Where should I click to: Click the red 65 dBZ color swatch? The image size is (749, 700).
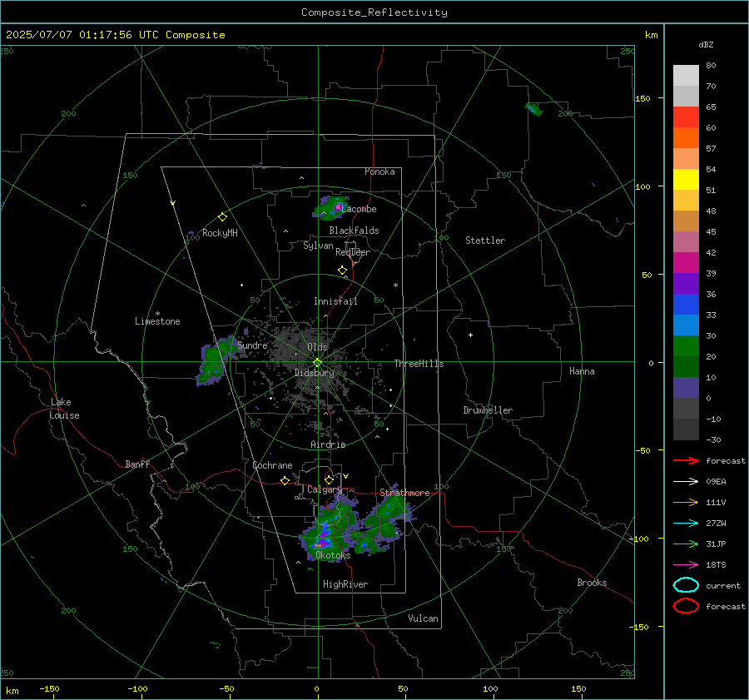point(686,117)
